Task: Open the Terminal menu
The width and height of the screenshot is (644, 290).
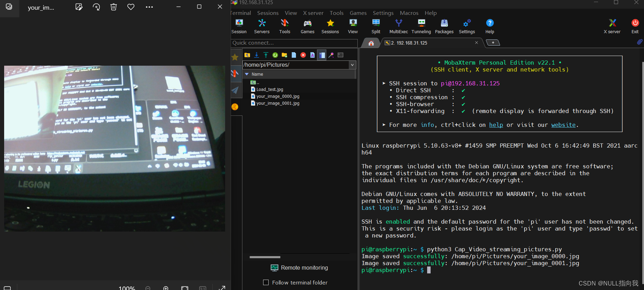Action: 241,13
